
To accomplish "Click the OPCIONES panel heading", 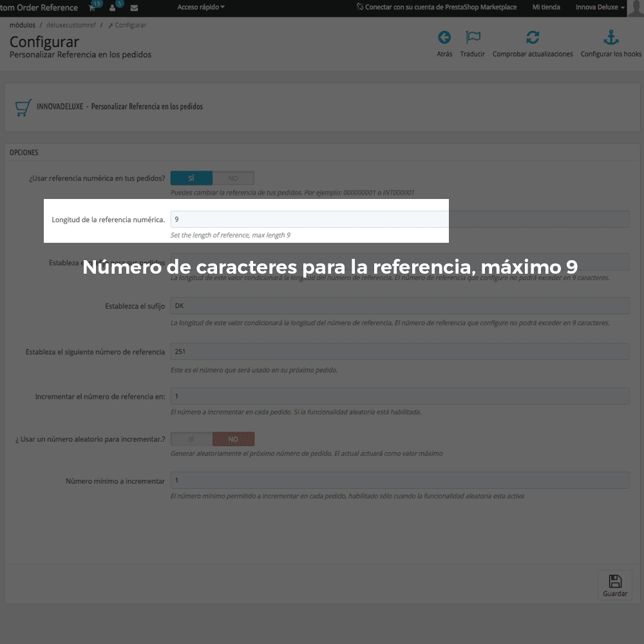I will tap(24, 153).
